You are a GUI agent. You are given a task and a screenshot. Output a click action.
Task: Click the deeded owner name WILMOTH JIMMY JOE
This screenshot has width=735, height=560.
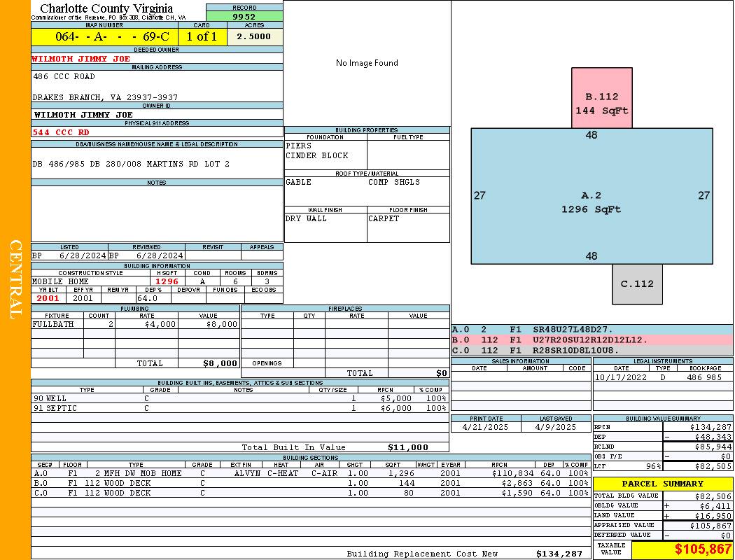tap(81, 59)
